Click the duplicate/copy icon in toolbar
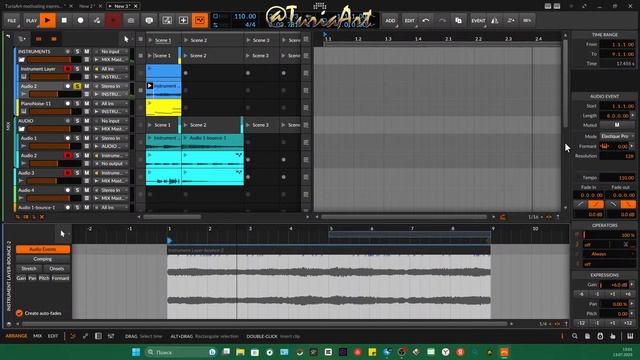Image resolution: width=640 pixels, height=360 pixels. (x=458, y=20)
